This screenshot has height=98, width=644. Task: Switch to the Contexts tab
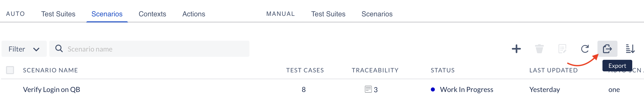point(152,14)
